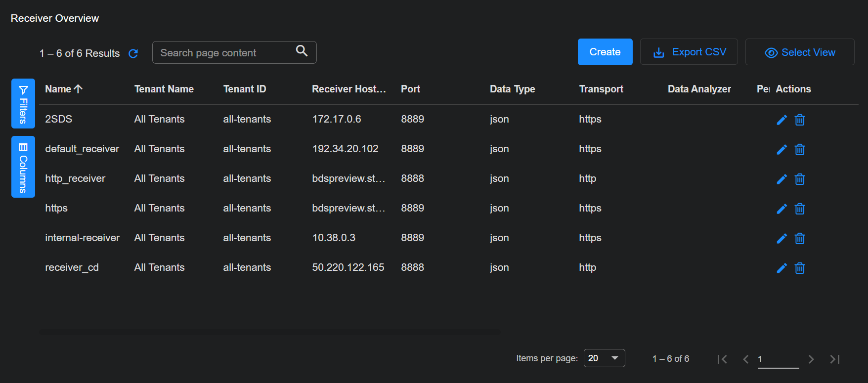Jump to the last page
The image size is (868, 383).
tap(835, 359)
